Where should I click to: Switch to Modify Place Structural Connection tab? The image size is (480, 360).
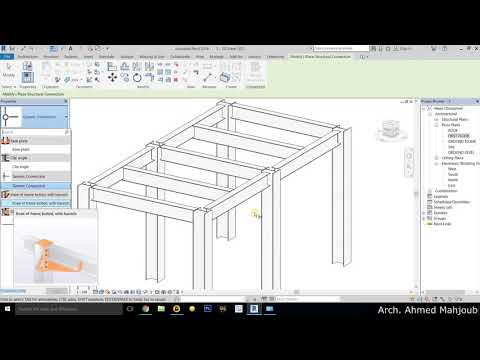[x=320, y=57]
